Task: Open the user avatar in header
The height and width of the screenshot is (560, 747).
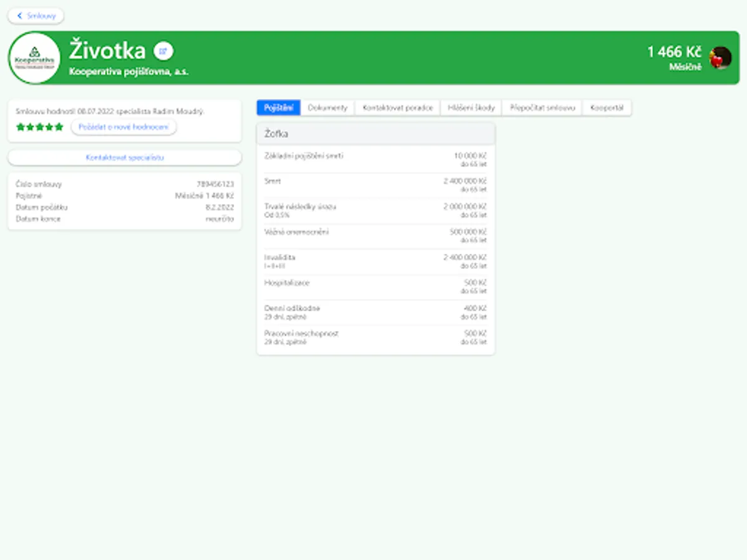Action: pos(721,58)
